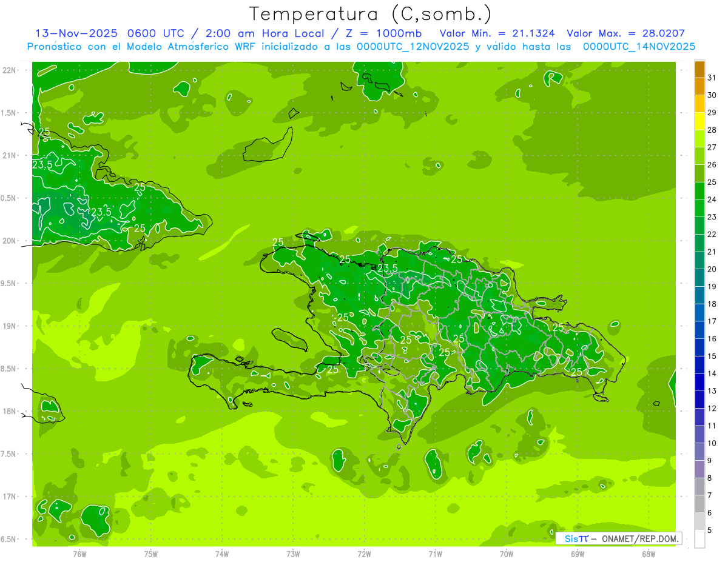Click the purple swatch between 9 and 10
The width and height of the screenshot is (728, 562).
click(699, 452)
